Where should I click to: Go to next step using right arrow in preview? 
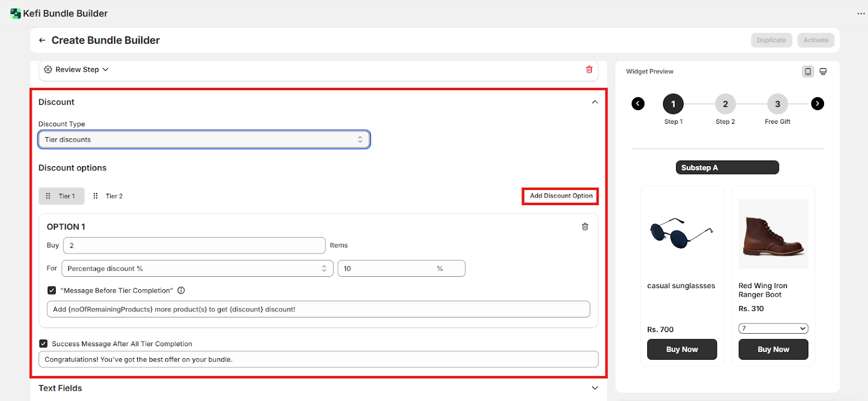(x=817, y=104)
